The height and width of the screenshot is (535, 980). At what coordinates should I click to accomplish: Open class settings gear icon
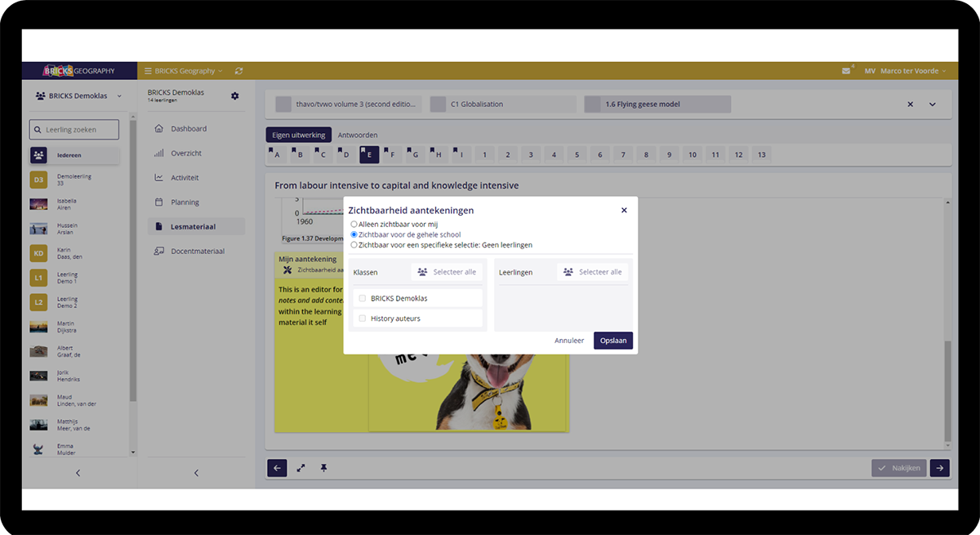pos(235,96)
